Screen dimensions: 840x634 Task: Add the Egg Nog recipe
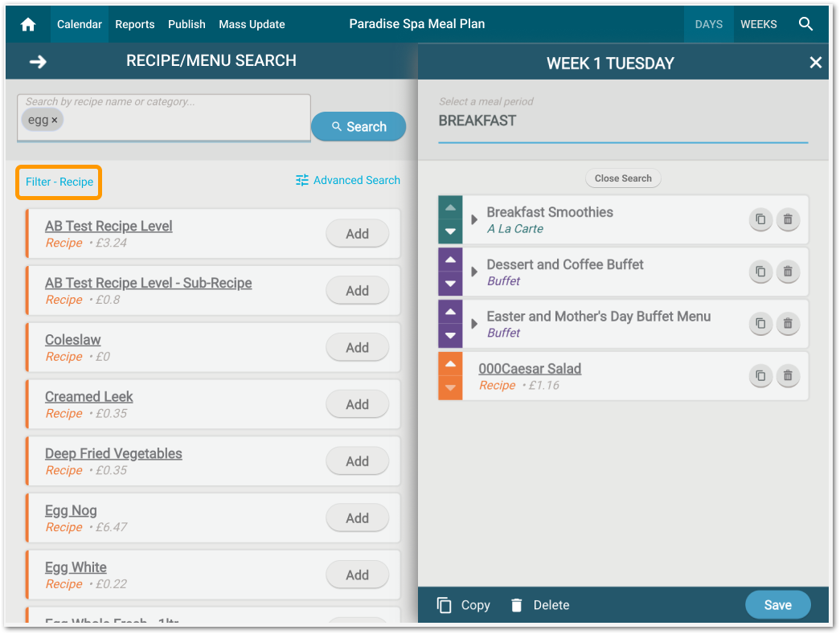pos(357,518)
